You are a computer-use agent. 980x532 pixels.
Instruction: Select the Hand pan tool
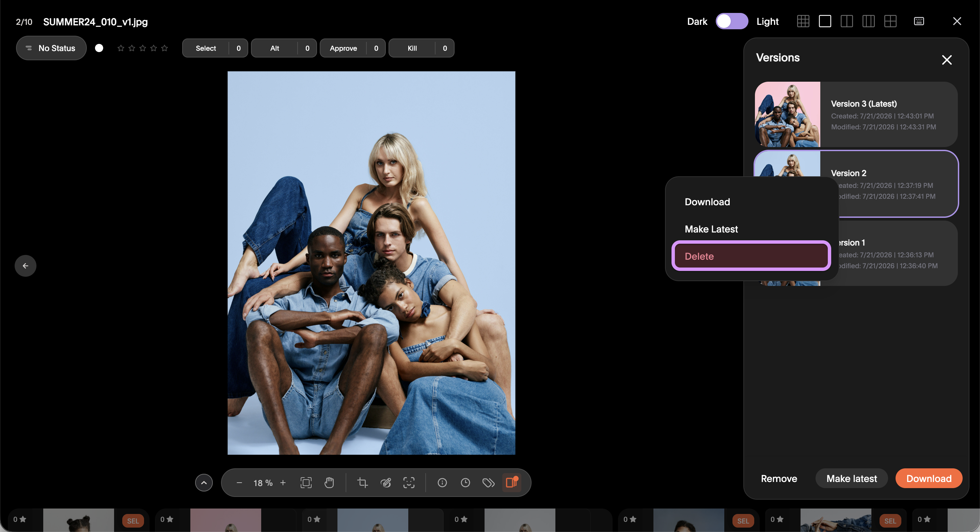coord(329,483)
